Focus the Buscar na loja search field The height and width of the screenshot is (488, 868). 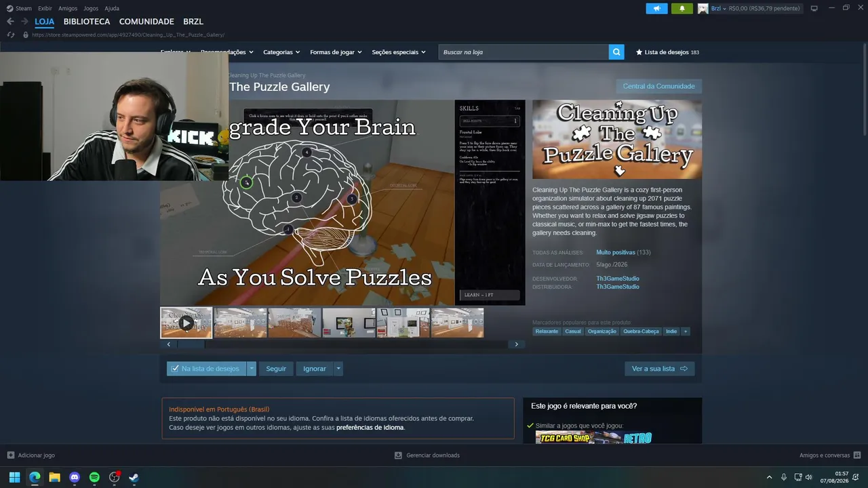pyautogui.click(x=524, y=52)
